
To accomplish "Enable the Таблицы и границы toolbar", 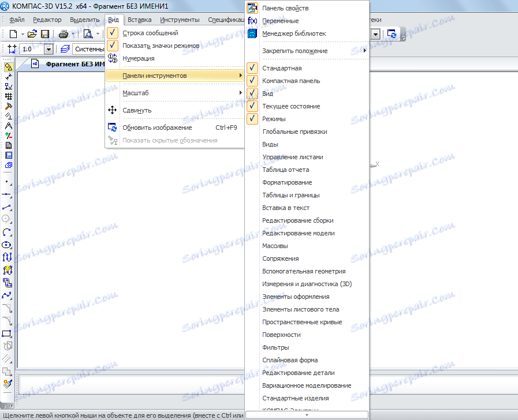I will coord(307,195).
